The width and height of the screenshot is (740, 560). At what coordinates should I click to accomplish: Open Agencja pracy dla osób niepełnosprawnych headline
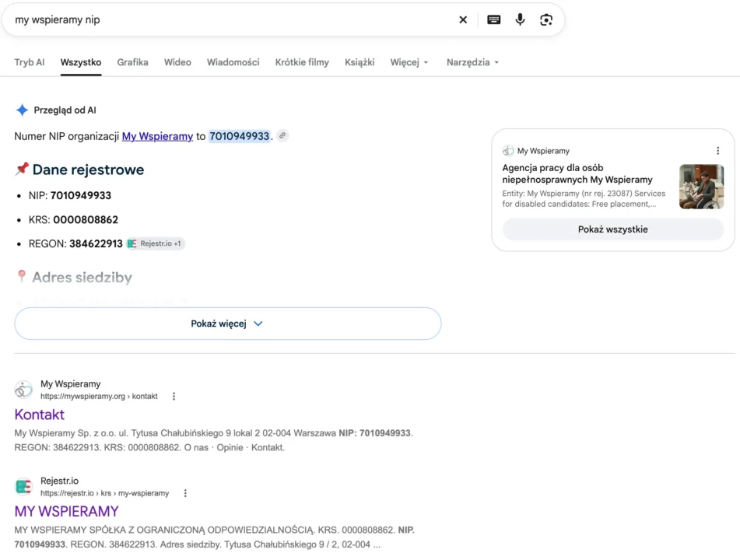tap(577, 173)
